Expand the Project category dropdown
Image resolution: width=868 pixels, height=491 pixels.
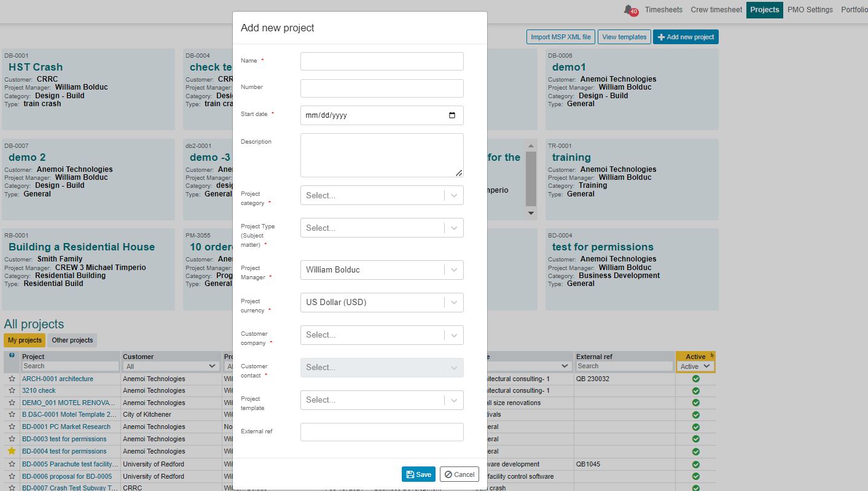click(381, 195)
